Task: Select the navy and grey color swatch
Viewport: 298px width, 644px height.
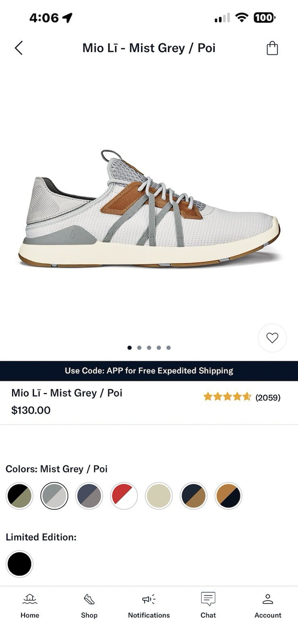Action: [x=89, y=496]
